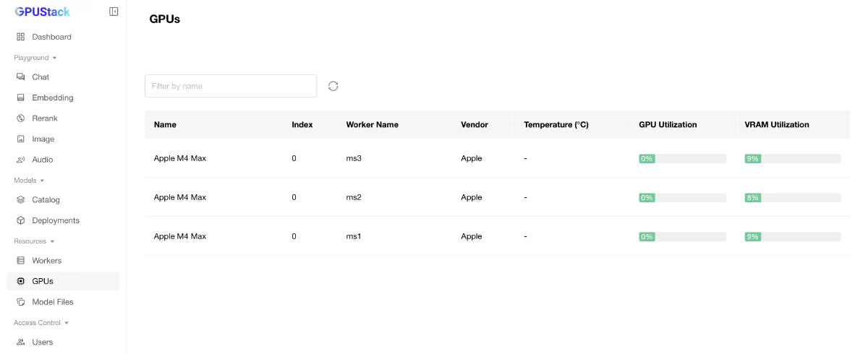Click the Catalog layers icon
868x354 pixels.
click(x=21, y=199)
